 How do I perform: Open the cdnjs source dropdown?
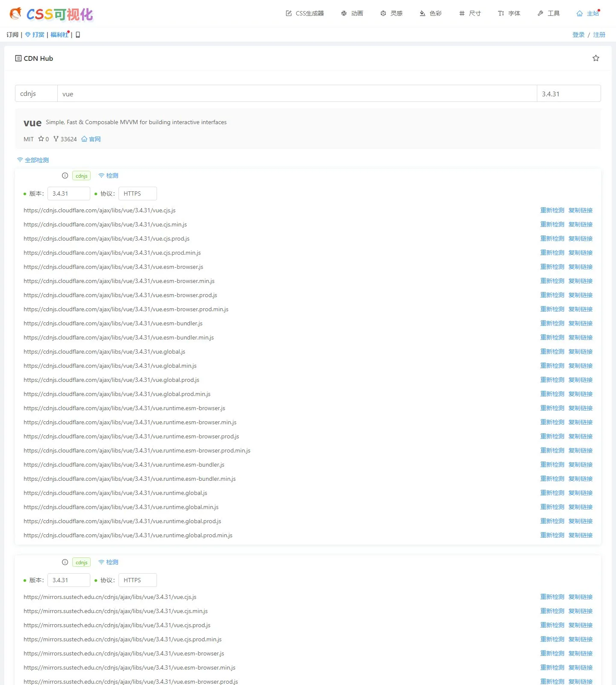point(36,93)
